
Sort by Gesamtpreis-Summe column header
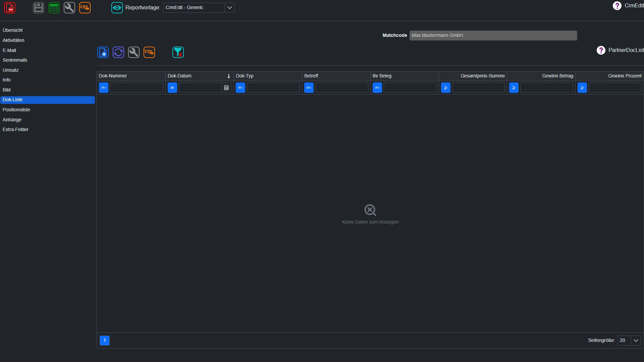pos(473,76)
